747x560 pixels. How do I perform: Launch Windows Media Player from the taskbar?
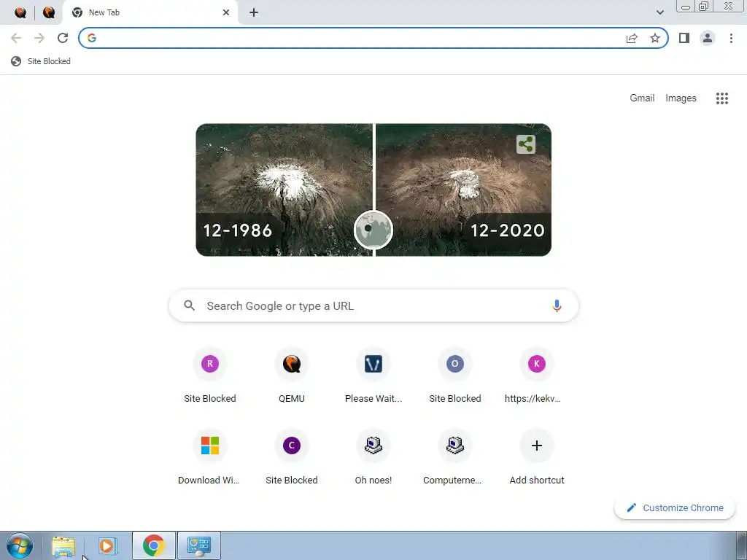click(x=107, y=546)
